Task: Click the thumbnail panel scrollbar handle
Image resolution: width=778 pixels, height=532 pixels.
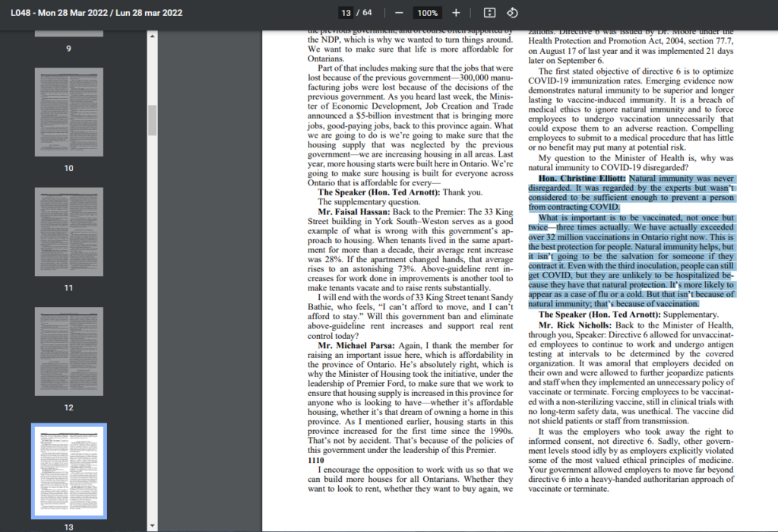Action: coord(152,120)
